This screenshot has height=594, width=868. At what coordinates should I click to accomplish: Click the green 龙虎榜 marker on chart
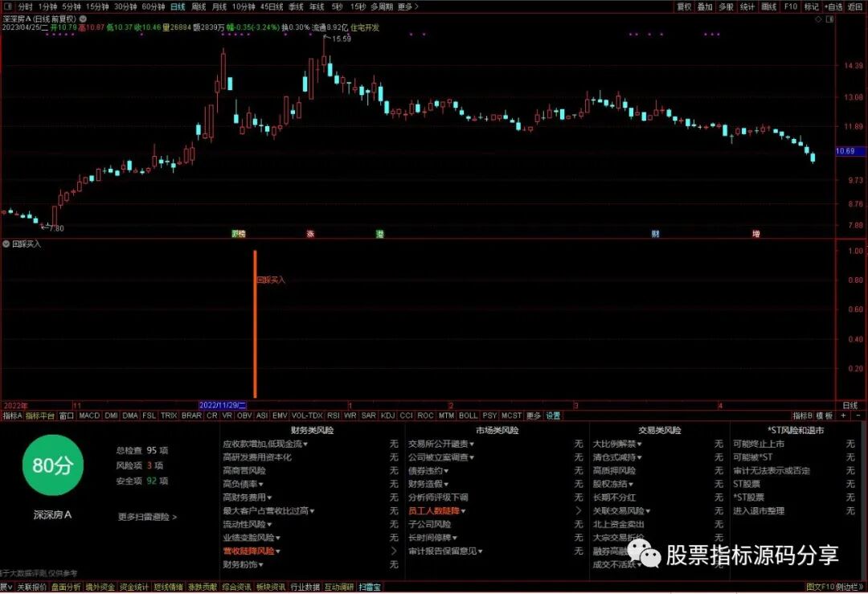(x=239, y=234)
